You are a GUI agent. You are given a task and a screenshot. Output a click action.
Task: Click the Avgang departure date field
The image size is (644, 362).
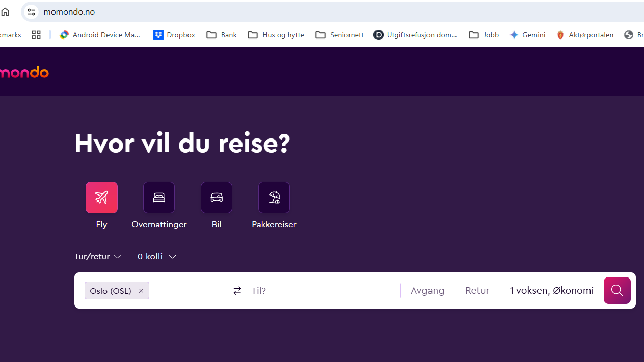pyautogui.click(x=427, y=290)
